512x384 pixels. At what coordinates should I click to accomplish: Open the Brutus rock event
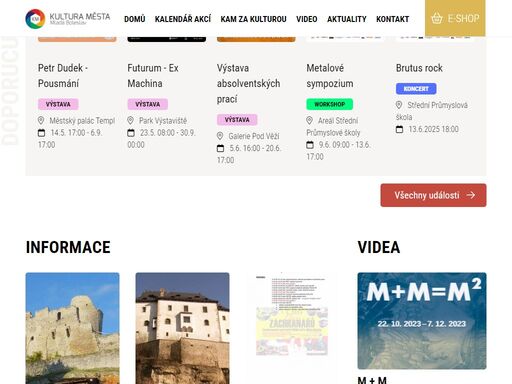pyautogui.click(x=419, y=68)
